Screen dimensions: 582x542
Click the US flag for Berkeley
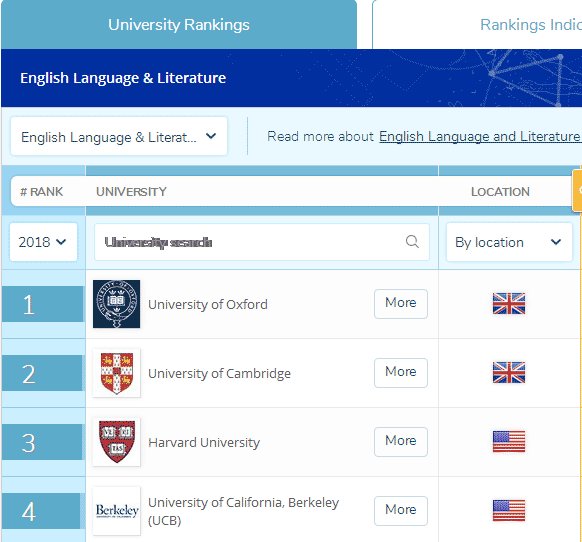509,510
